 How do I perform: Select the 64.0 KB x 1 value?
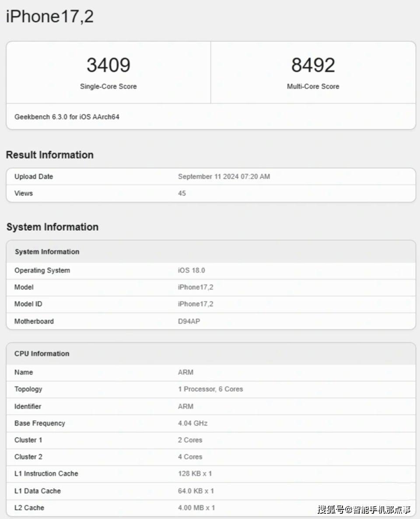click(196, 491)
